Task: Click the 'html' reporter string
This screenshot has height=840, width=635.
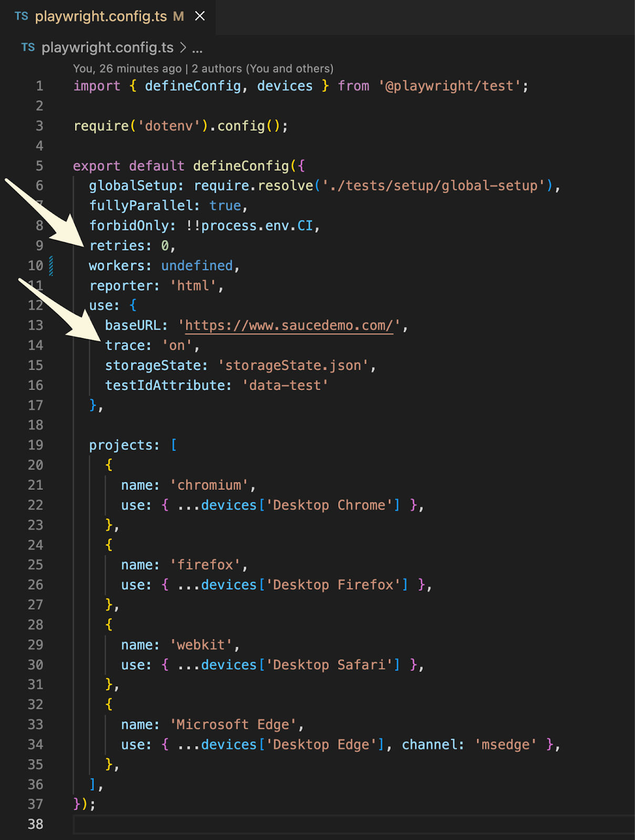Action: pos(193,286)
